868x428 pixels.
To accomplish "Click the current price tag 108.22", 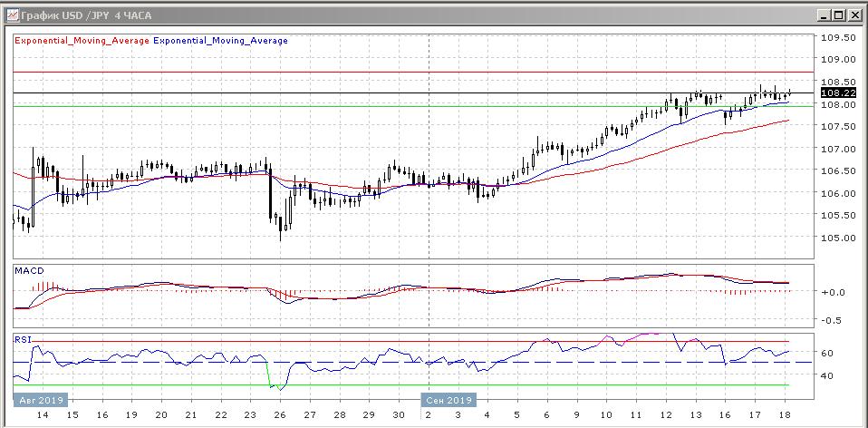I will pyautogui.click(x=839, y=93).
